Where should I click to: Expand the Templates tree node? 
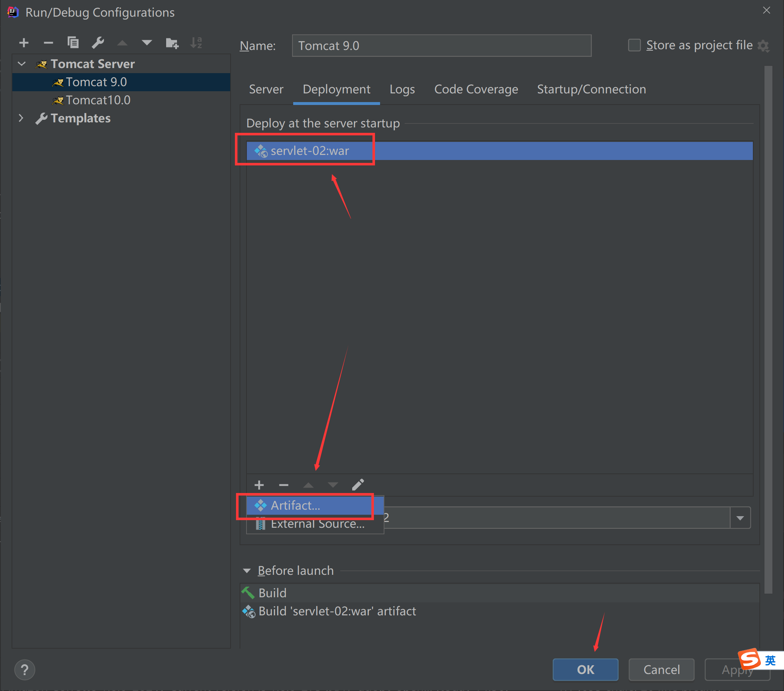21,118
